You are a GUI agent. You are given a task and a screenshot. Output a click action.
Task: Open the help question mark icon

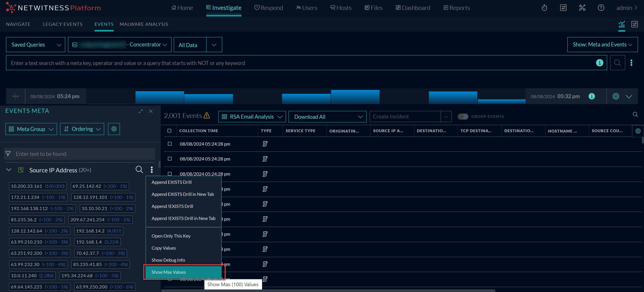coord(601,8)
